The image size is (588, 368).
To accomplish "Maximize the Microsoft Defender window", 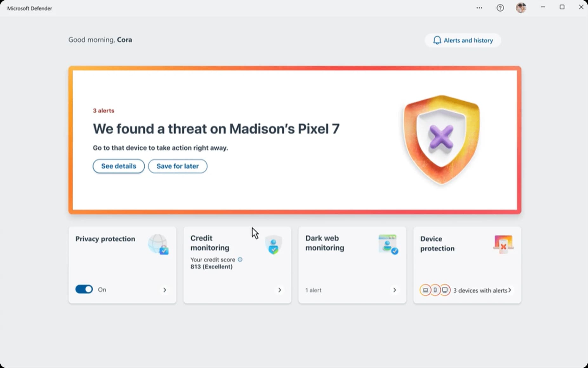I will coord(562,7).
